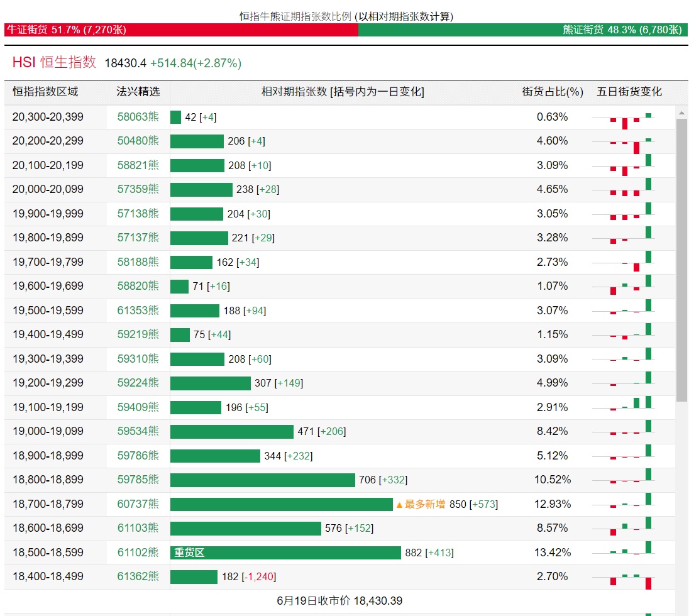This screenshot has width=689, height=616.
Task: Open the 59785熊 warrant link
Action: pyautogui.click(x=138, y=480)
